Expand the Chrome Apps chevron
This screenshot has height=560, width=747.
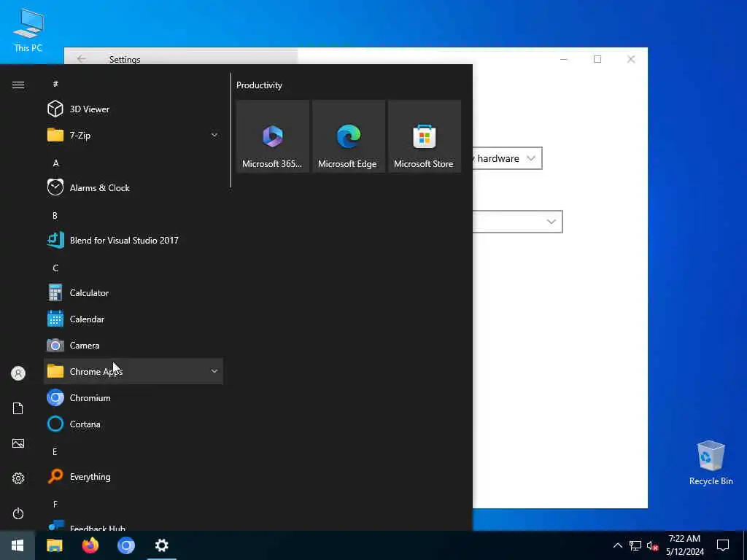click(x=214, y=371)
